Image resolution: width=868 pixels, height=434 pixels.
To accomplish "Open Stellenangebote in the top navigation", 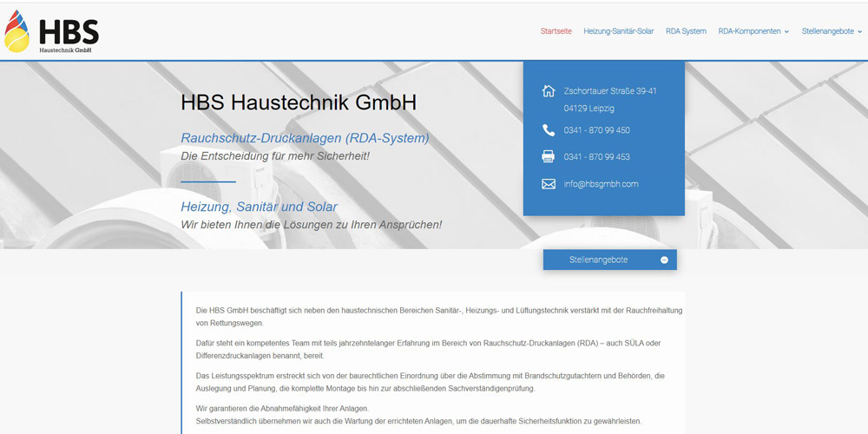I will click(x=827, y=31).
